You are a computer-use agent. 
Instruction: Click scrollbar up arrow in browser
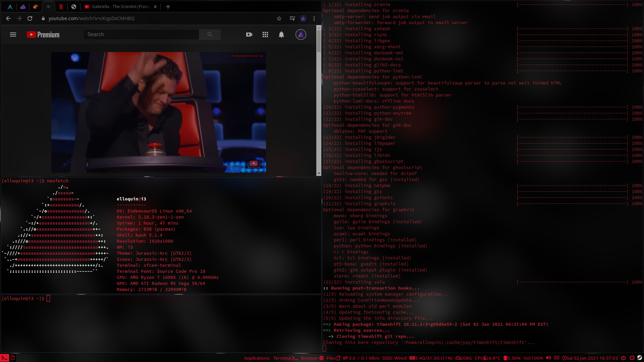(x=319, y=27)
